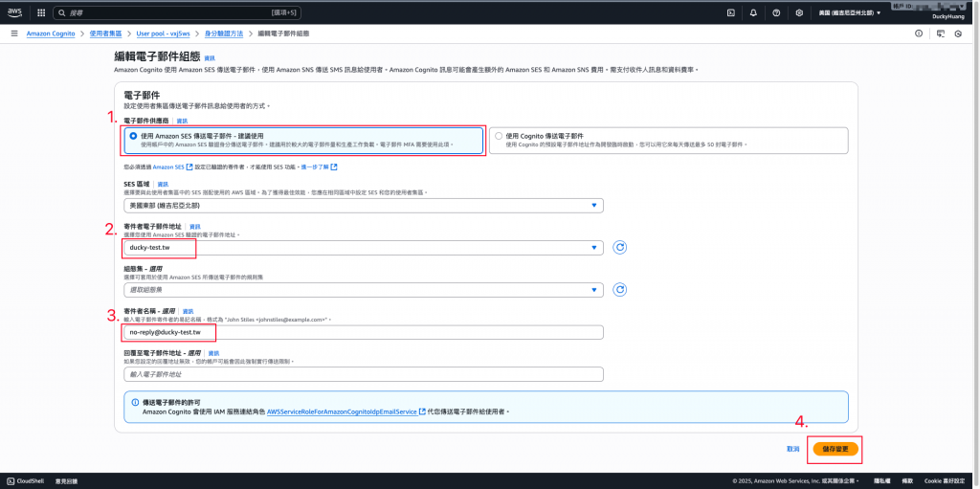Viewport: 980px width, 489px height.
Task: Toggle the hamburger side navigation menu
Action: [13, 33]
